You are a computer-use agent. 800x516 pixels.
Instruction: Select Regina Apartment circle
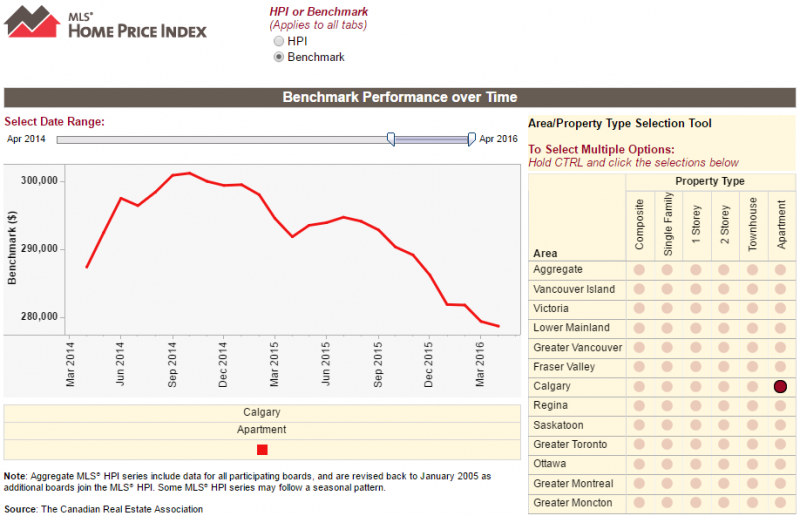click(x=780, y=406)
